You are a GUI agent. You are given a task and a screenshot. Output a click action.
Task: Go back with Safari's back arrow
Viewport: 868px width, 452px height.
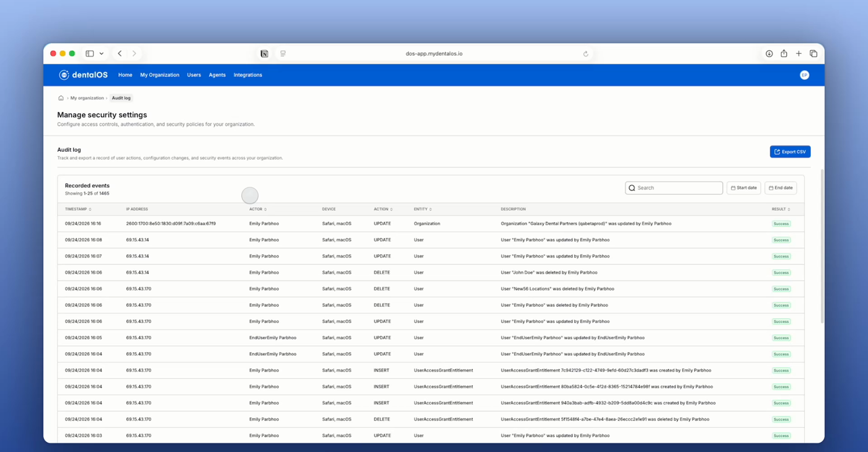(120, 54)
